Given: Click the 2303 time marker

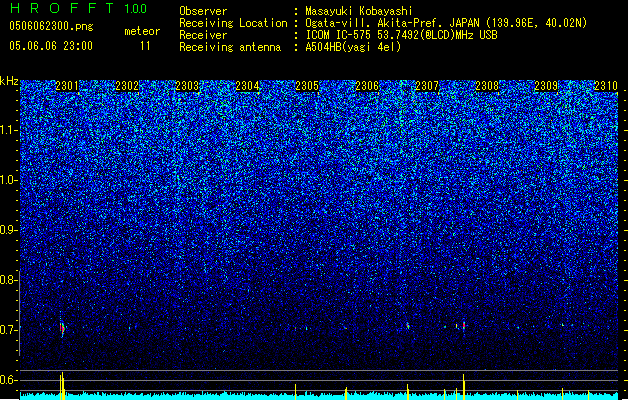Looking at the screenshot, I should pyautogui.click(x=187, y=86).
